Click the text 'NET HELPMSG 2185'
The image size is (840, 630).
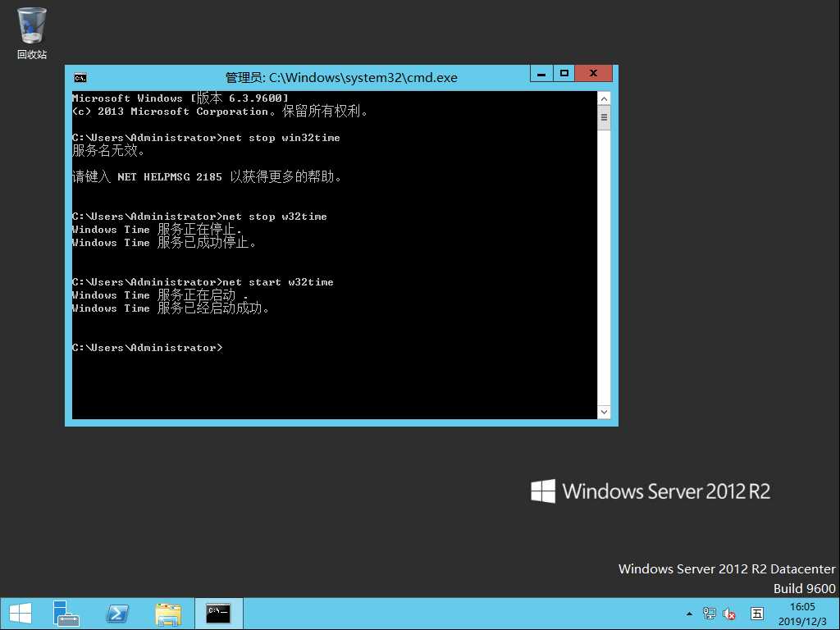pyautogui.click(x=169, y=177)
